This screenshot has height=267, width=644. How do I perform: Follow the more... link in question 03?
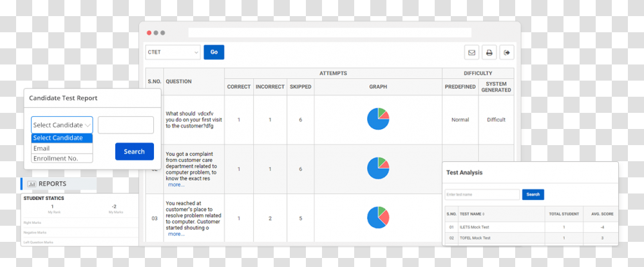coord(176,234)
